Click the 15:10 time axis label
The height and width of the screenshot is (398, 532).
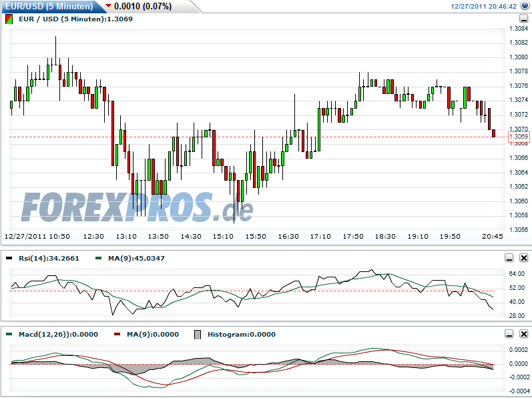click(223, 237)
